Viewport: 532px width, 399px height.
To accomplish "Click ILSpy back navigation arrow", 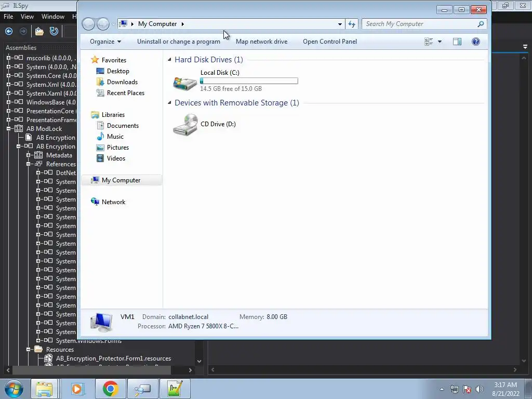I will [9, 31].
